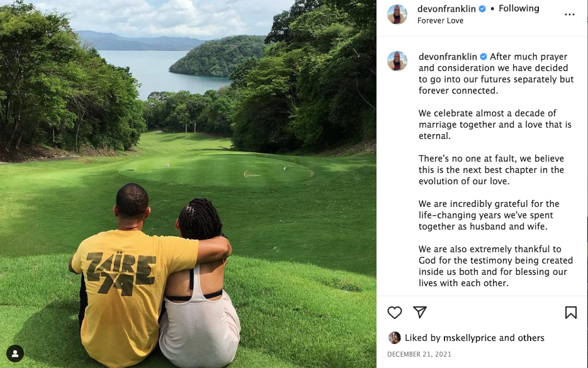The height and width of the screenshot is (368, 588).
Task: Open the three-dot more options menu
Action: (569, 14)
